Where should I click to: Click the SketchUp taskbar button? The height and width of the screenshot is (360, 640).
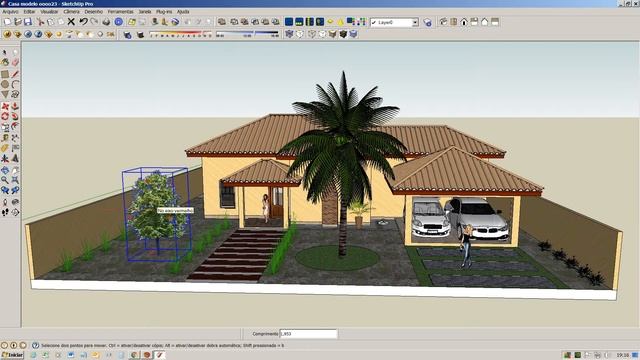coord(159,355)
